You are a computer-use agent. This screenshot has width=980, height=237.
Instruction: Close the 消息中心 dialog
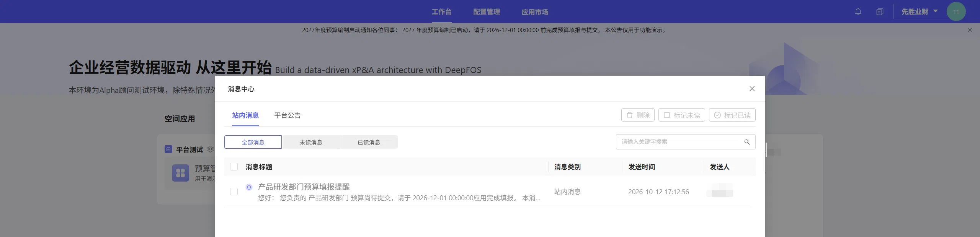[x=752, y=89]
